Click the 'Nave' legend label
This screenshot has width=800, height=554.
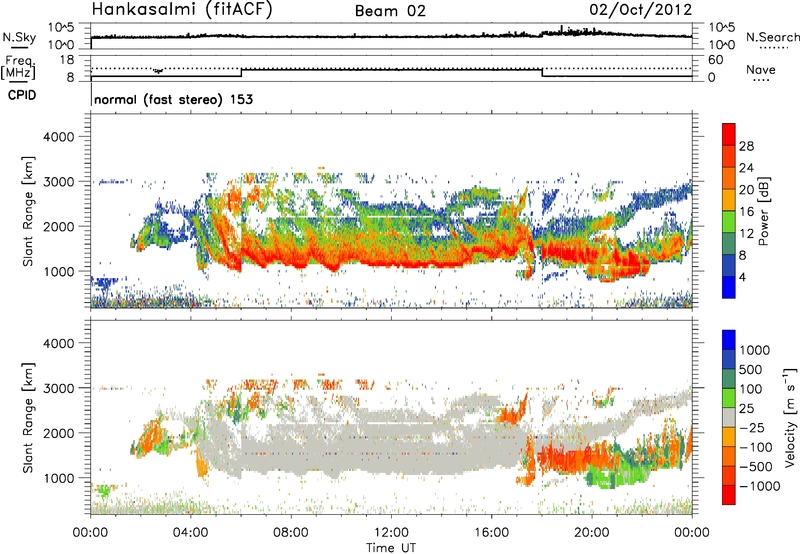point(761,69)
